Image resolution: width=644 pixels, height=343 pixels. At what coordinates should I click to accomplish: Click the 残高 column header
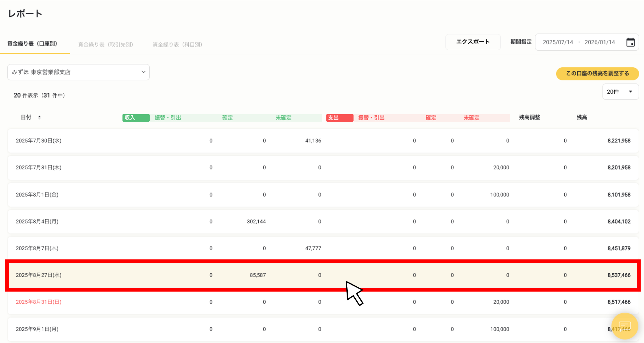(x=582, y=117)
